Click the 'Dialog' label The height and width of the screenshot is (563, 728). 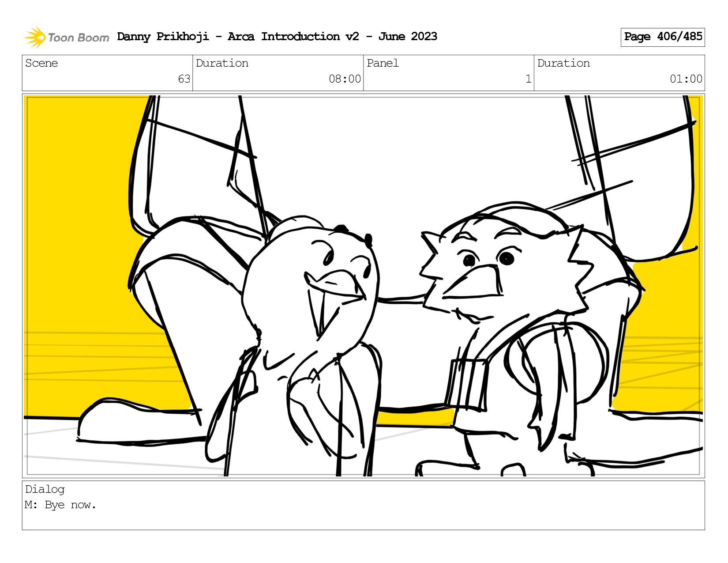tap(45, 489)
